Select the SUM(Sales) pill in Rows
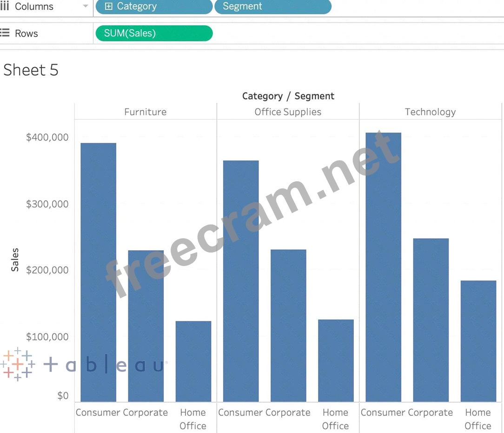The width and height of the screenshot is (504, 433). (153, 33)
